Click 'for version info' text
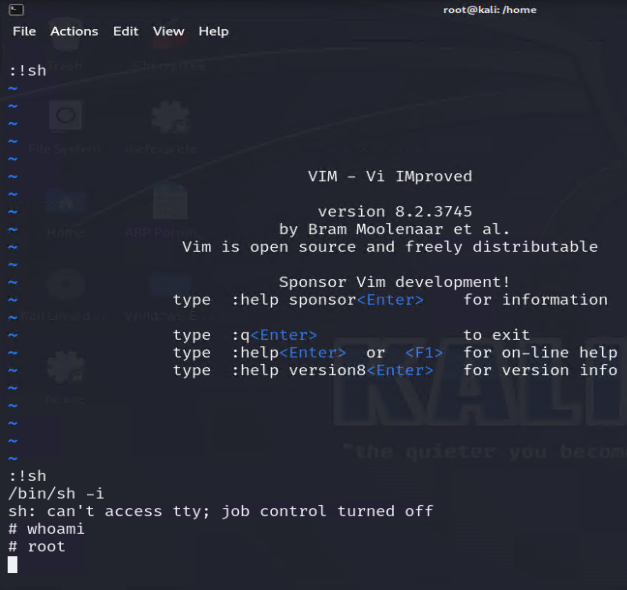 [x=540, y=370]
